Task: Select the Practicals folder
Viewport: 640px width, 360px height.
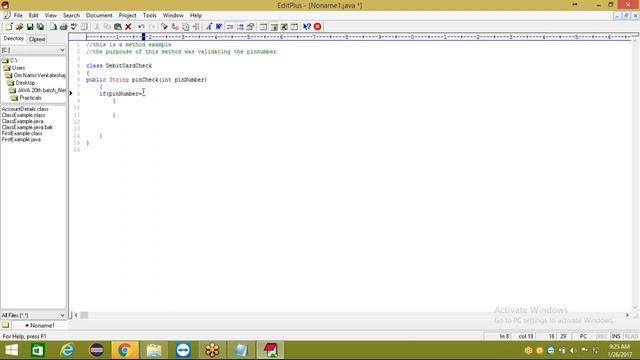Action: pyautogui.click(x=30, y=98)
